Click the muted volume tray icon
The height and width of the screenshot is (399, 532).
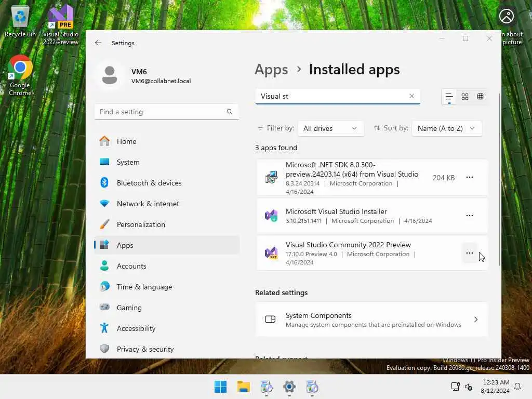coord(469,387)
